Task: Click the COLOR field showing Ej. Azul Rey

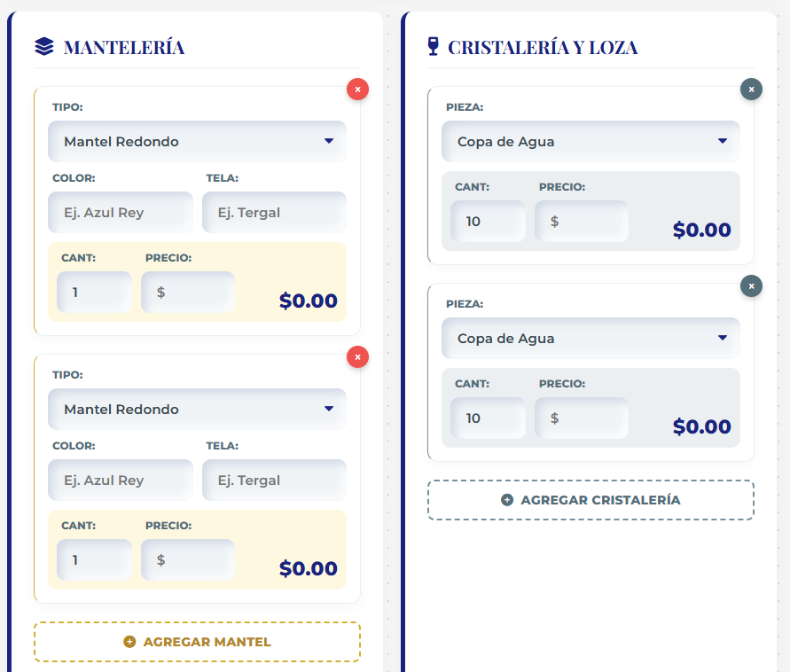Action: click(x=120, y=212)
